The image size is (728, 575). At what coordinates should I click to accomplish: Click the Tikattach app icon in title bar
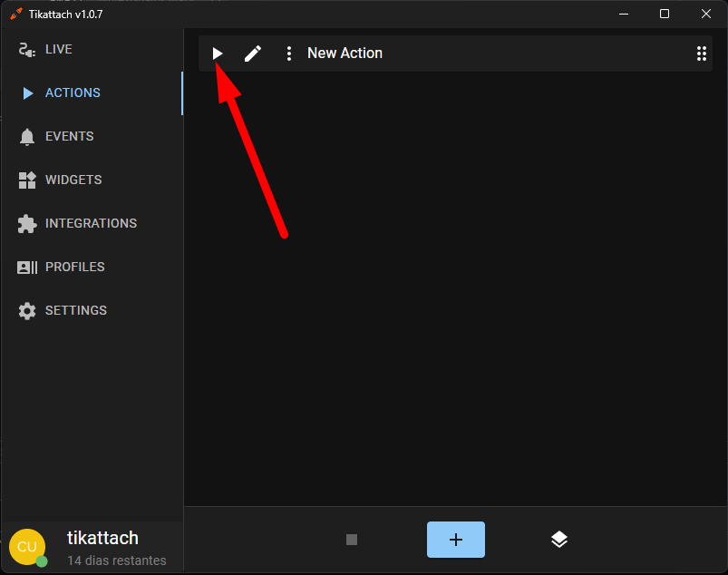click(16, 14)
